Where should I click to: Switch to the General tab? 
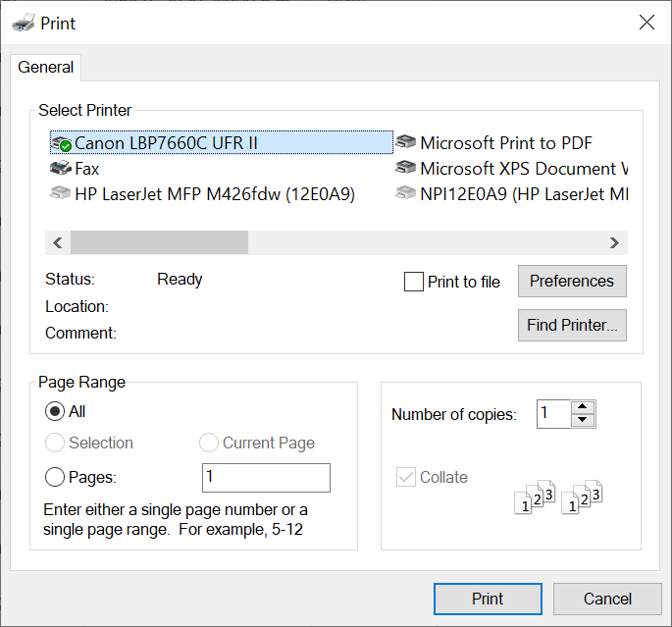[x=46, y=68]
